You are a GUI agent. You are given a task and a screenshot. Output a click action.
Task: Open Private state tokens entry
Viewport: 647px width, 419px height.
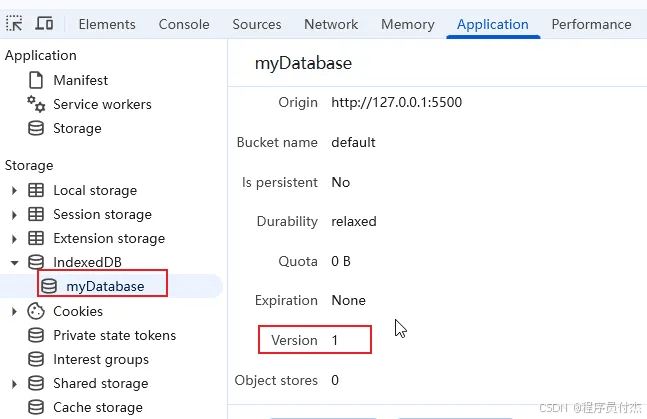[x=114, y=335]
